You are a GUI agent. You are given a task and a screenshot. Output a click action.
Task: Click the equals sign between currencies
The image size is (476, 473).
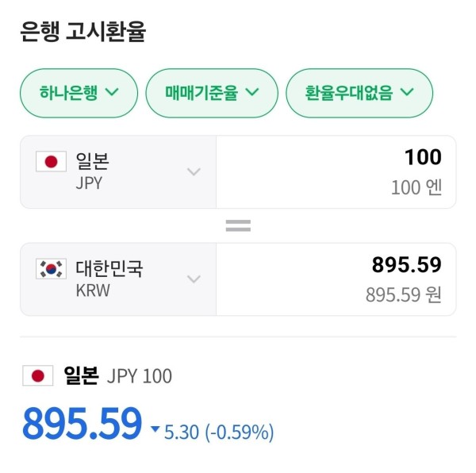click(x=238, y=225)
